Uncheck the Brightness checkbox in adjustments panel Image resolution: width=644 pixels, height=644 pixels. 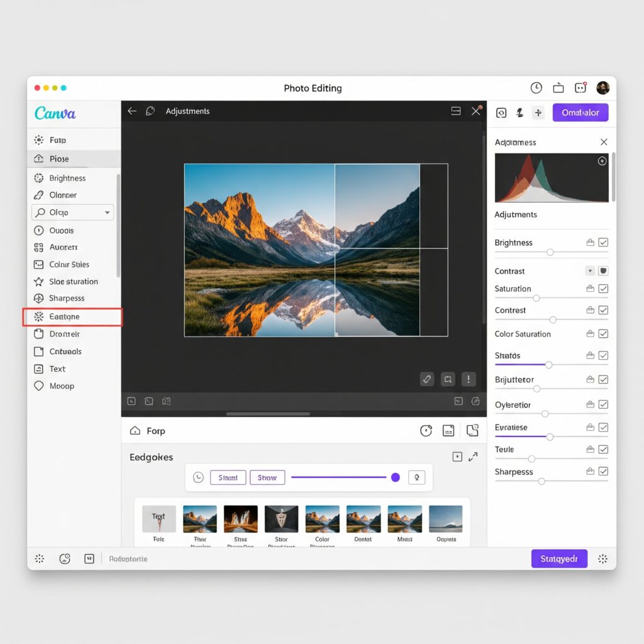pos(603,242)
